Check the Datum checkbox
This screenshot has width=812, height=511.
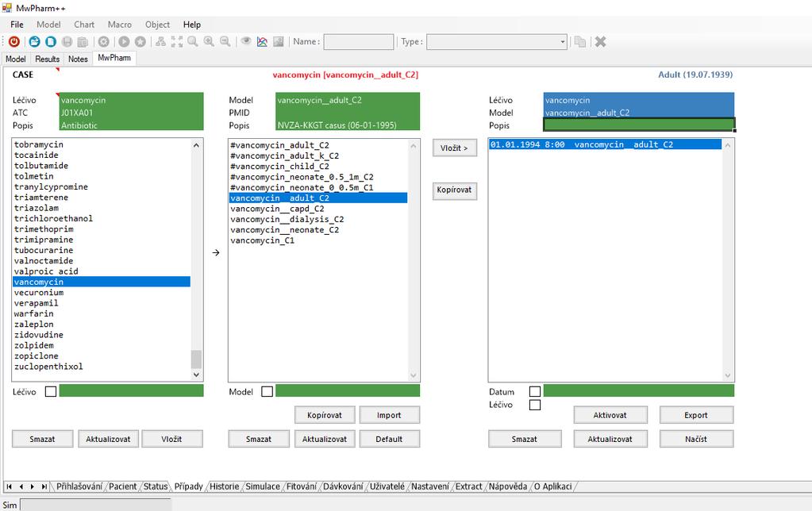click(x=535, y=391)
